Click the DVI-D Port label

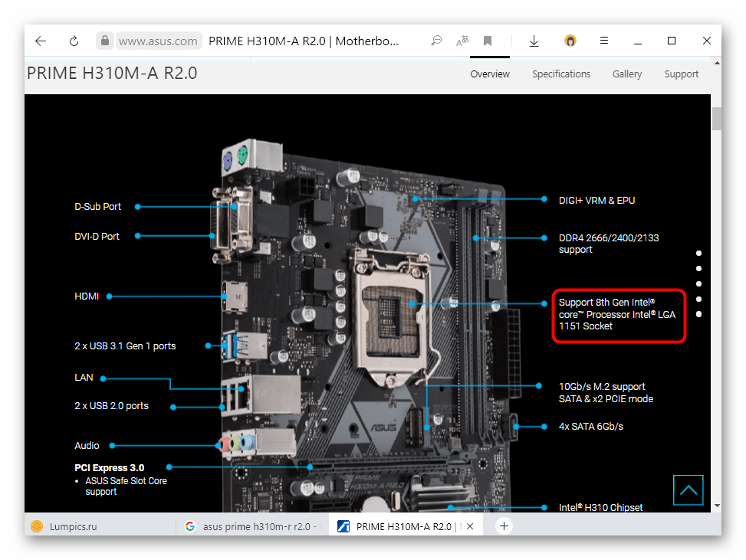97,237
